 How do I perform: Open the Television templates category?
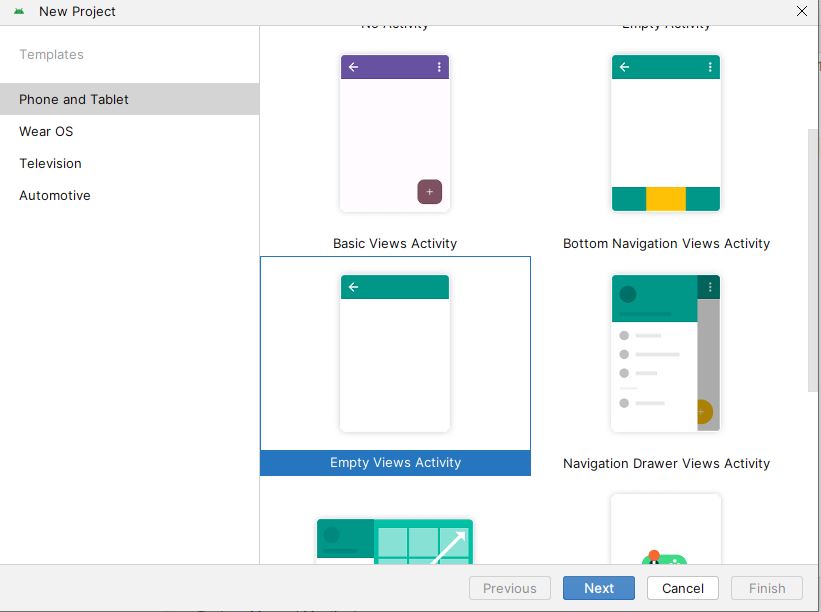point(129,163)
